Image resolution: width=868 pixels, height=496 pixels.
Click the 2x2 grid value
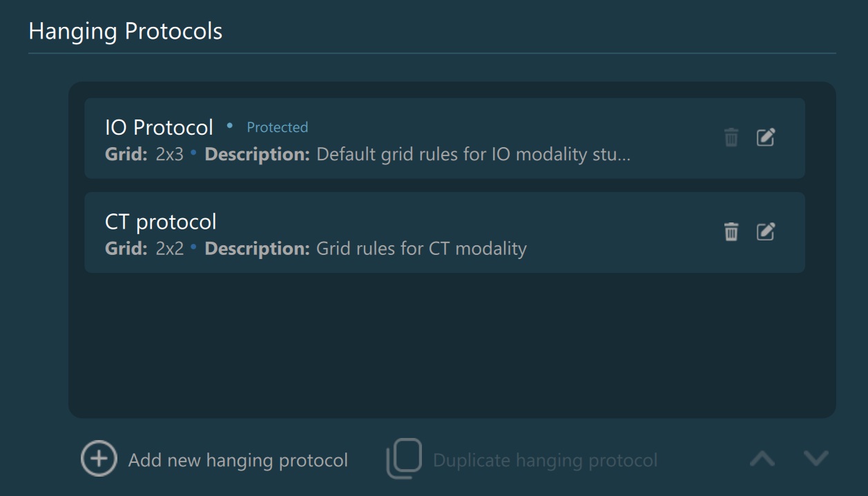pyautogui.click(x=170, y=249)
